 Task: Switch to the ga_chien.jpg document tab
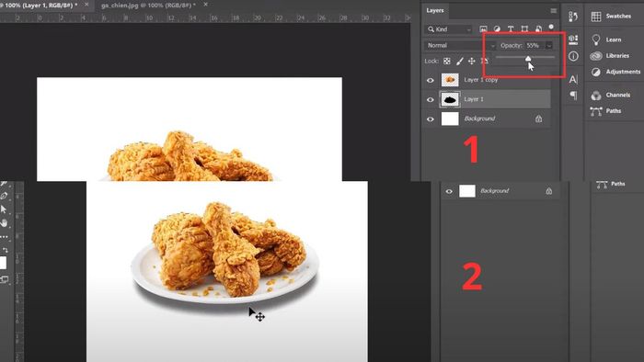[x=148, y=6]
